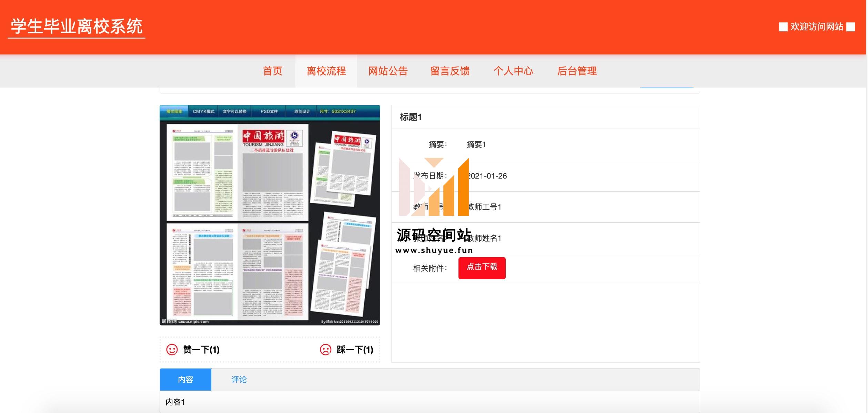Click 赞一下(1) to like the post
The image size is (868, 413).
(x=201, y=350)
